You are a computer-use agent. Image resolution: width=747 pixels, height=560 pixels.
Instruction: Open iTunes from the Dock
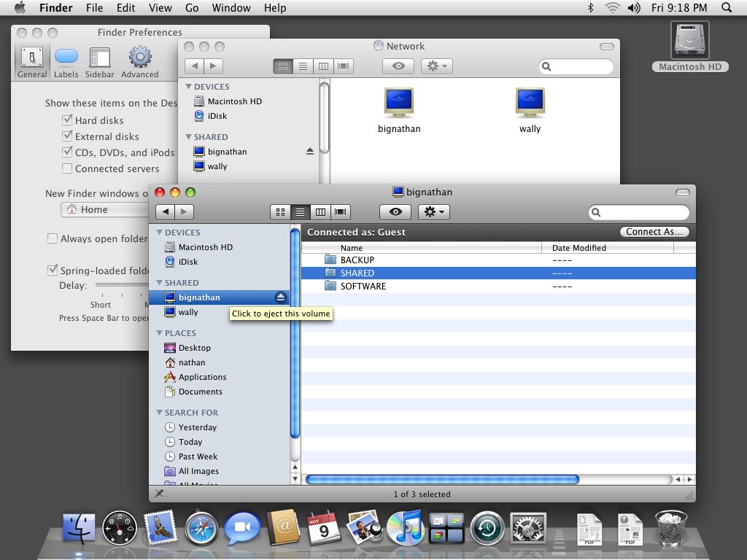405,528
